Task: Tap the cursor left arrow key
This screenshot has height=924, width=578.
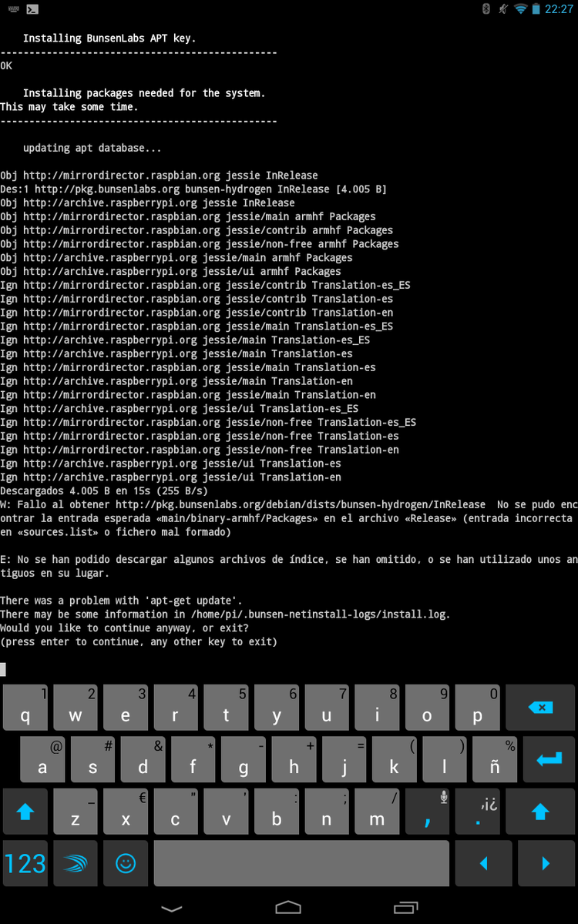Action: point(484,863)
